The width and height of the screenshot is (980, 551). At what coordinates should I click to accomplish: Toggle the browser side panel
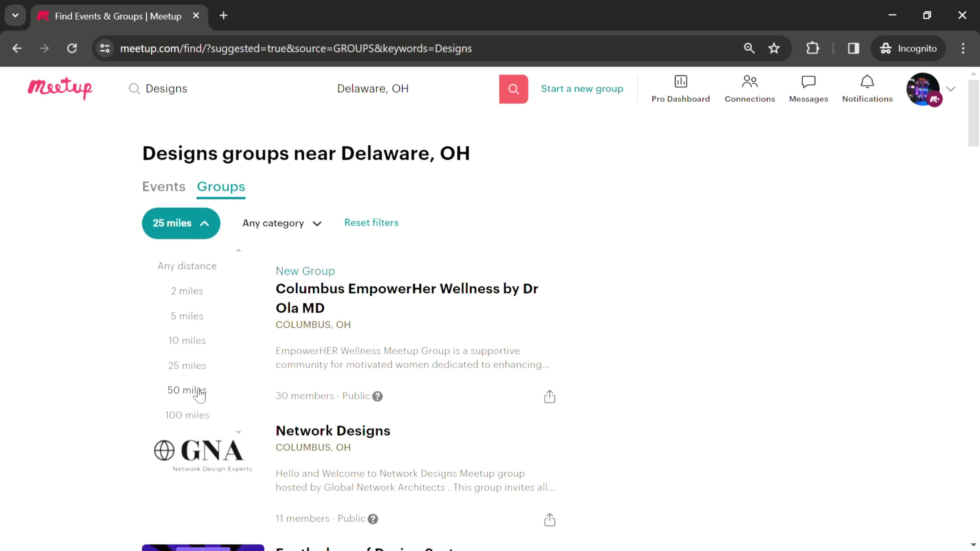(x=853, y=48)
